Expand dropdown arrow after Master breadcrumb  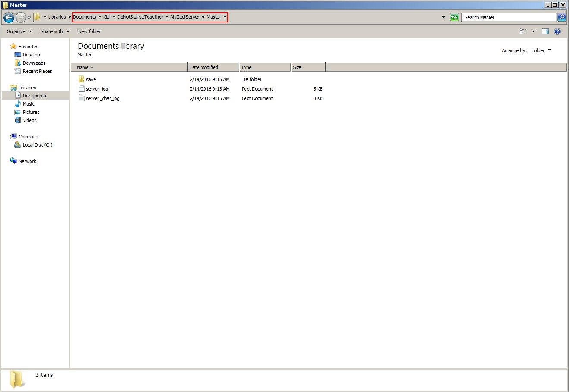225,17
